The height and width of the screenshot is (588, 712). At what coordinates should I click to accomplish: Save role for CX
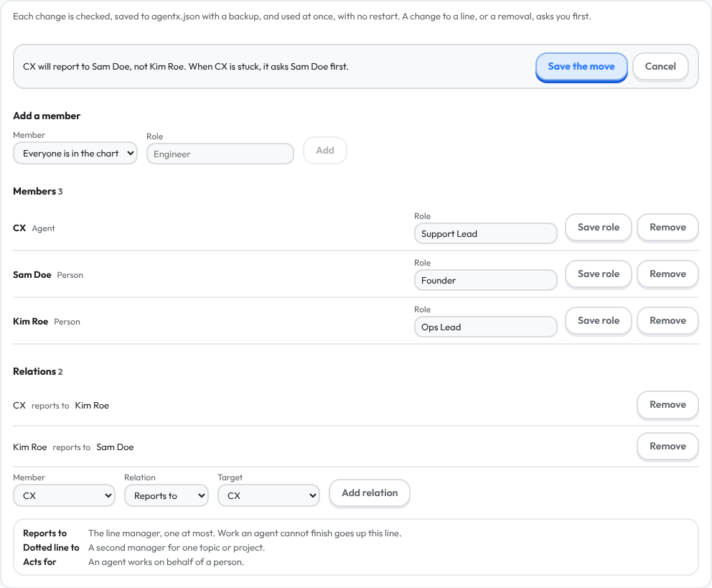tap(599, 228)
